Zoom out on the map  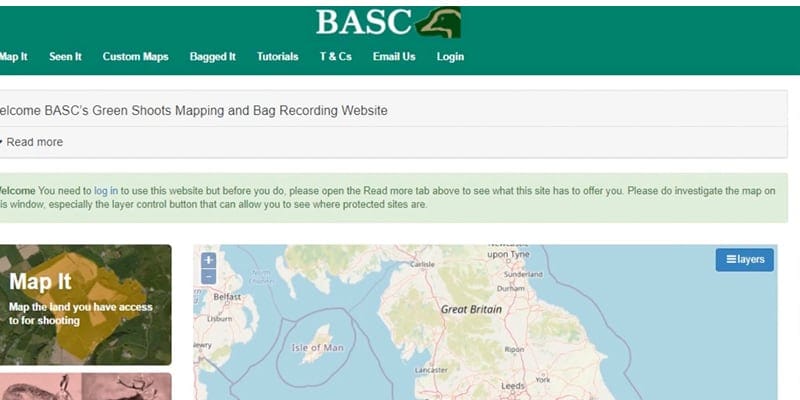208,276
